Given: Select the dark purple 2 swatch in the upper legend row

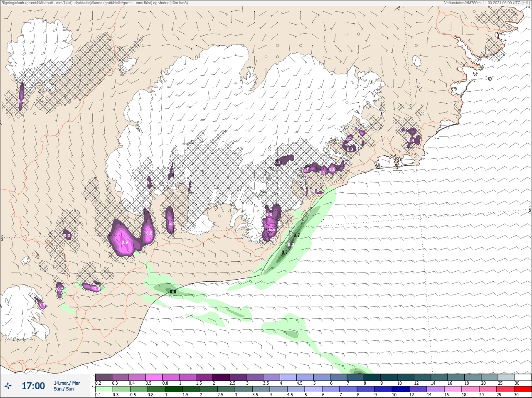Looking at the screenshot, I should tap(222, 377).
